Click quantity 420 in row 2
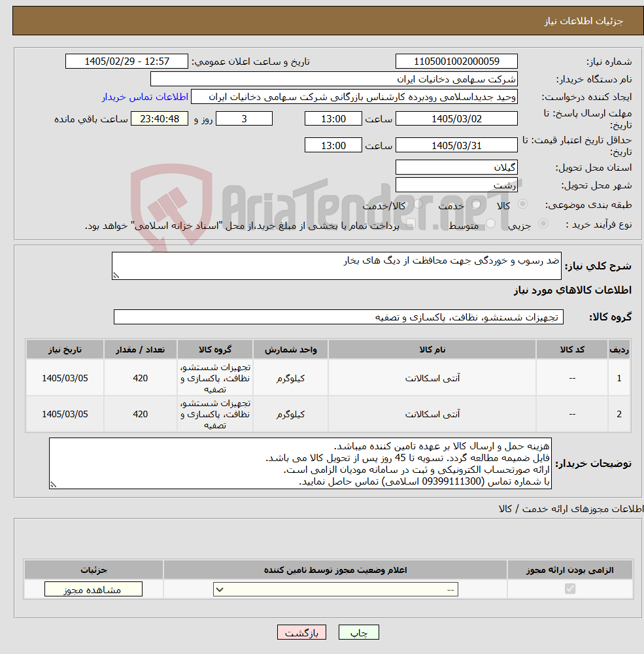This screenshot has height=654, width=644. pos(141,414)
